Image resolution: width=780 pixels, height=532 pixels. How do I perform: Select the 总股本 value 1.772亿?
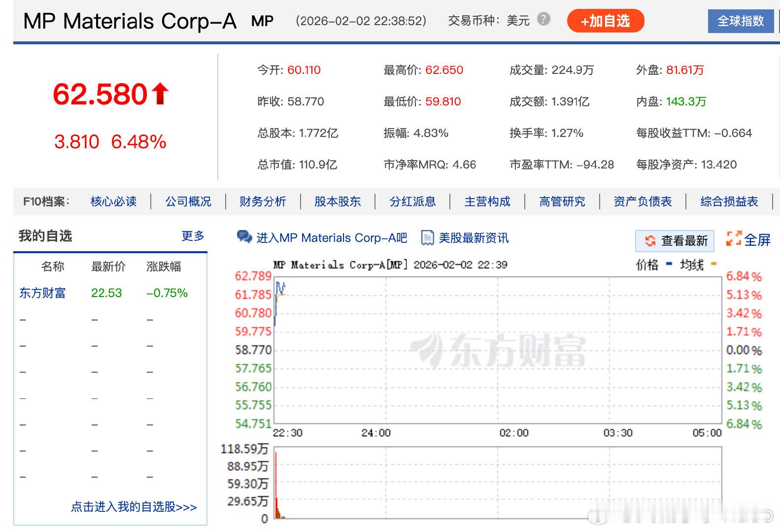pyautogui.click(x=318, y=133)
